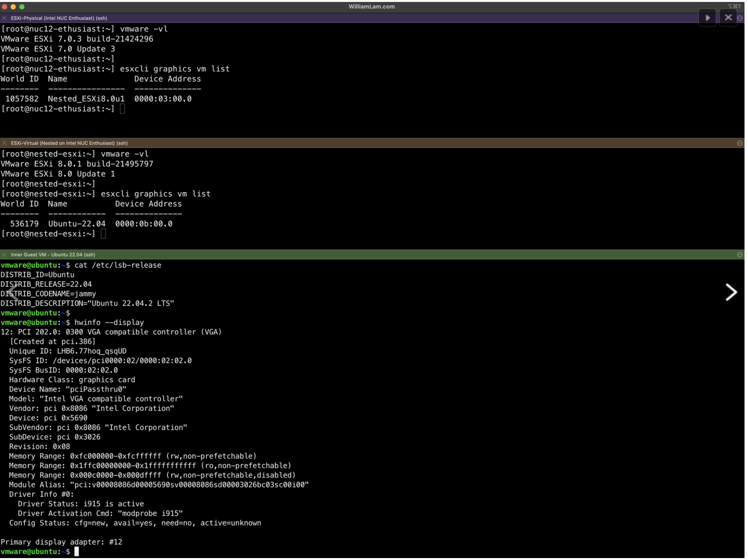Screen dimensions: 748x560
Task: Click the 'VMware ESXi 8.0.1 build-21495797' line
Action: [77, 165]
